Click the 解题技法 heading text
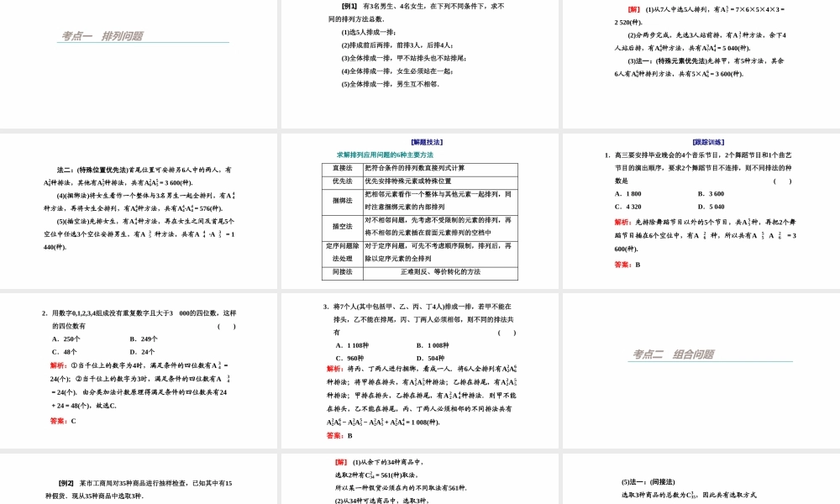 (427, 142)
